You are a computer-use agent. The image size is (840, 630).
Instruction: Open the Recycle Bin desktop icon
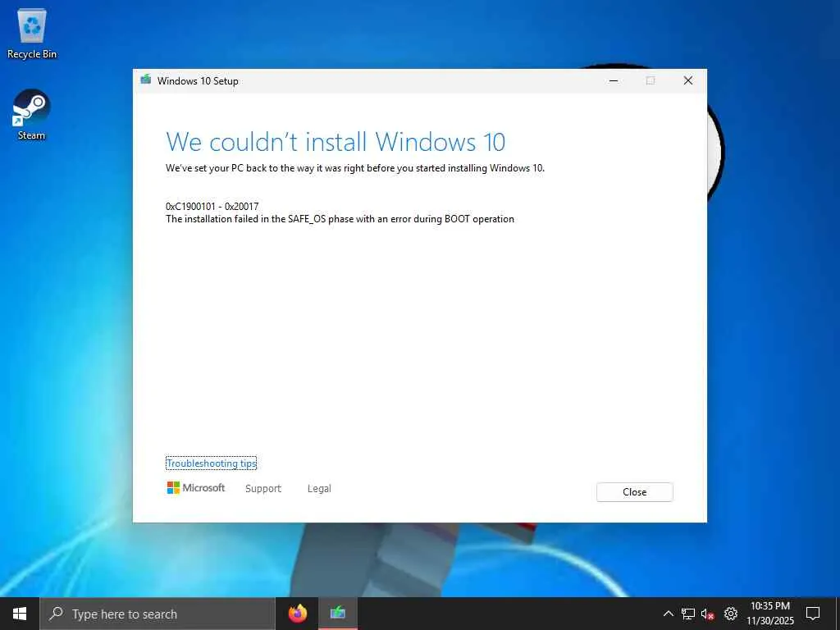[x=32, y=34]
